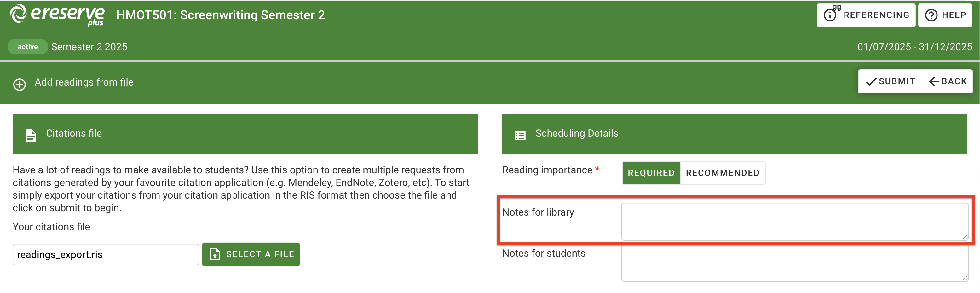
Task: Open the Select a File chooser
Action: 251,254
